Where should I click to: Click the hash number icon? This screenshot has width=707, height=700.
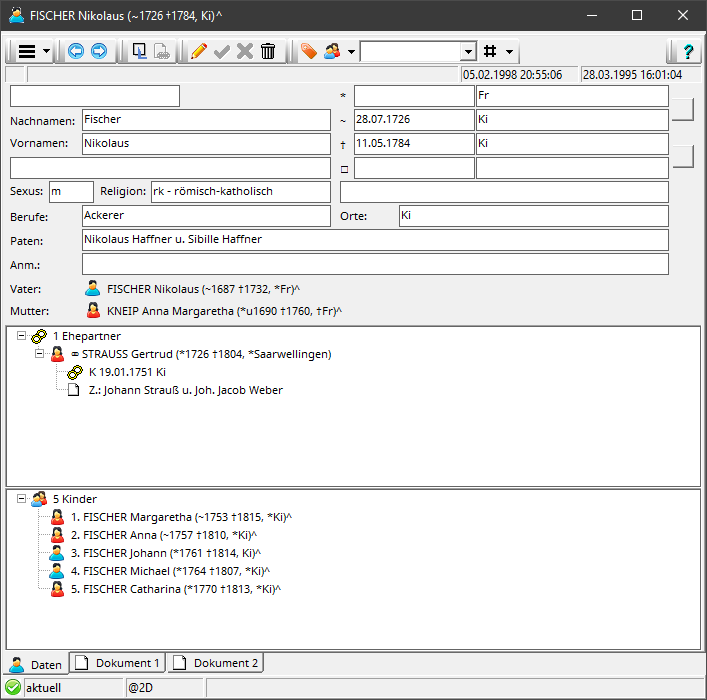tap(490, 51)
